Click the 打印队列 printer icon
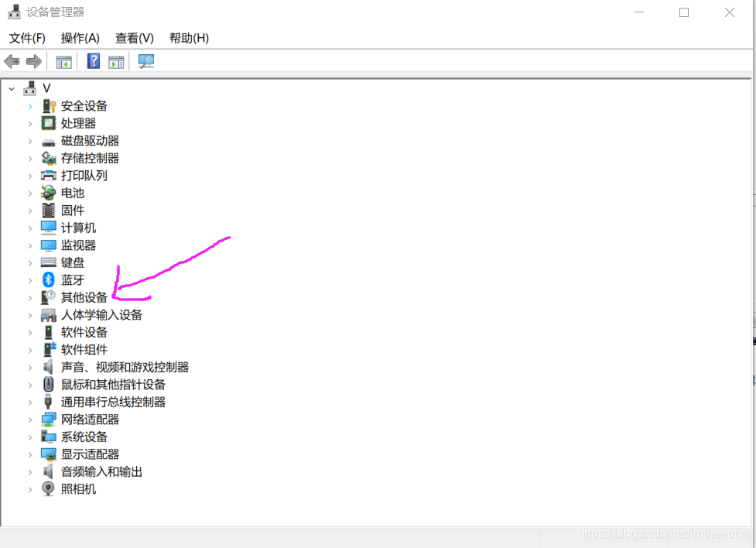Viewport: 756px width, 548px height. pyautogui.click(x=49, y=176)
